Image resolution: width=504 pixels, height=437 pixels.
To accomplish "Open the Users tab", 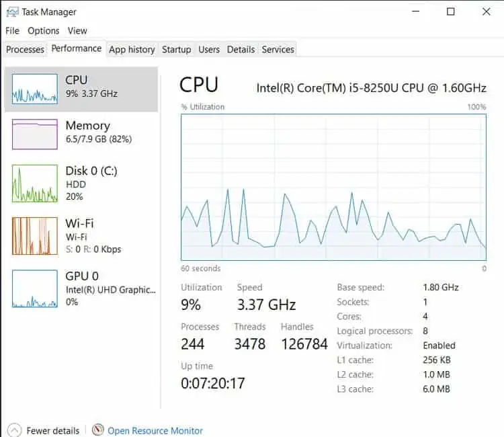I will coord(209,50).
